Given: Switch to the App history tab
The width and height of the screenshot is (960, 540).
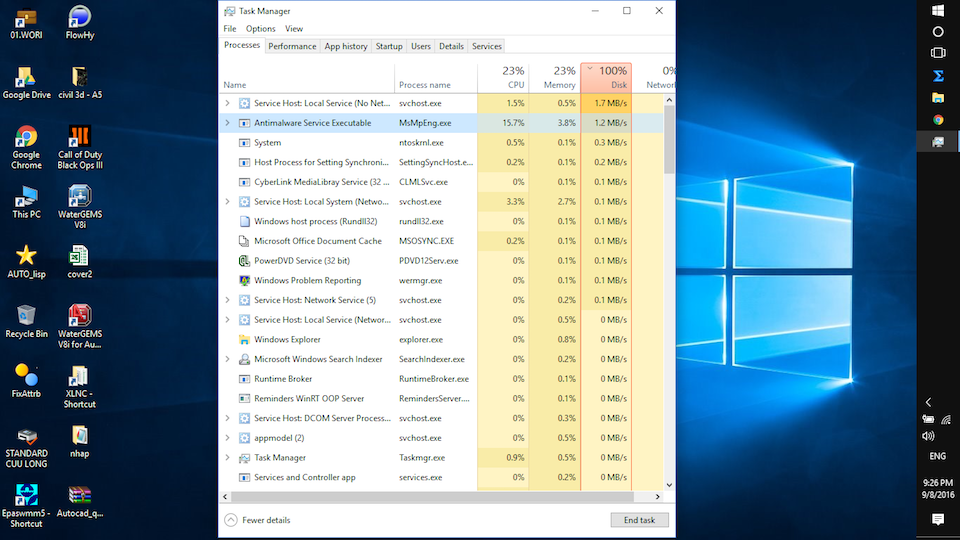Looking at the screenshot, I should pos(346,47).
